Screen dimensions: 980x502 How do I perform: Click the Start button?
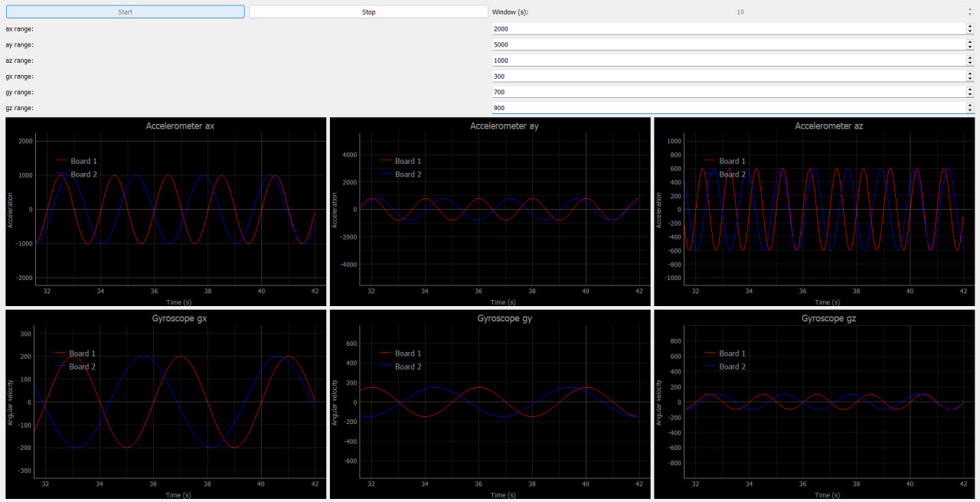tap(125, 12)
